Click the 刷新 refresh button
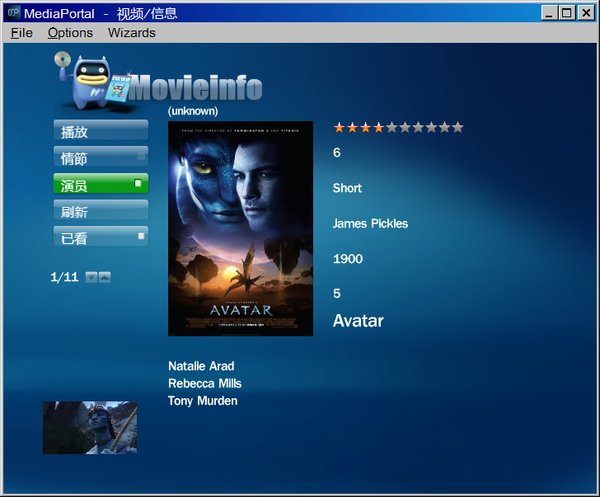 click(101, 210)
